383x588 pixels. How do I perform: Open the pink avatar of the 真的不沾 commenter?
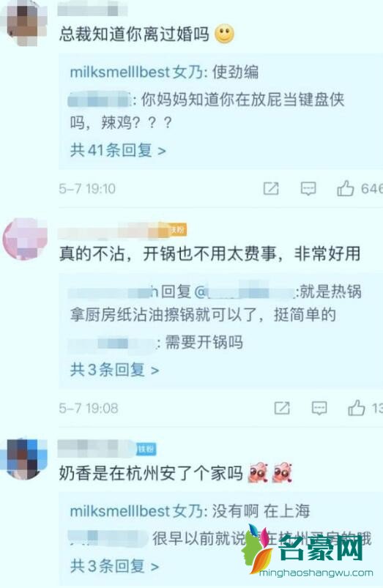tap(25, 239)
